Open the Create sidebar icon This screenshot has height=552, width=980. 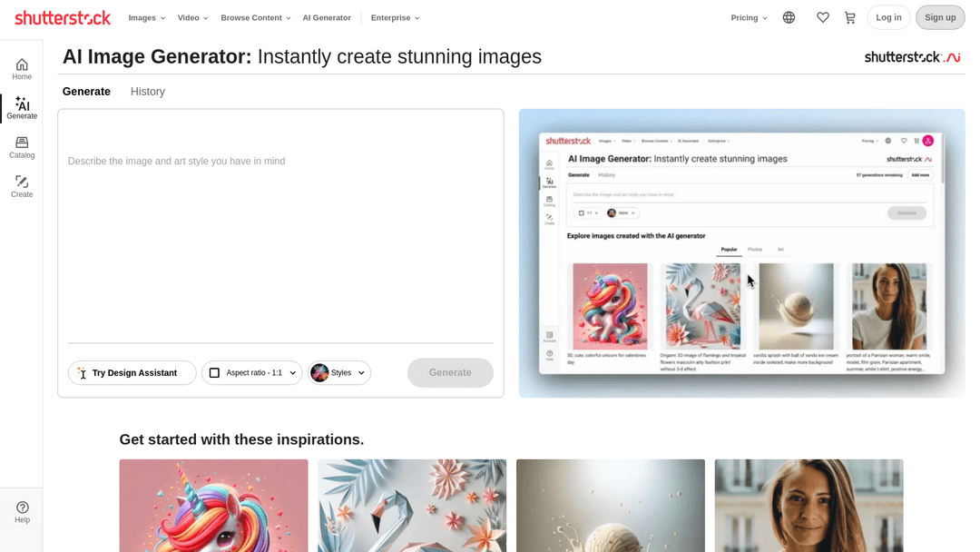(22, 186)
